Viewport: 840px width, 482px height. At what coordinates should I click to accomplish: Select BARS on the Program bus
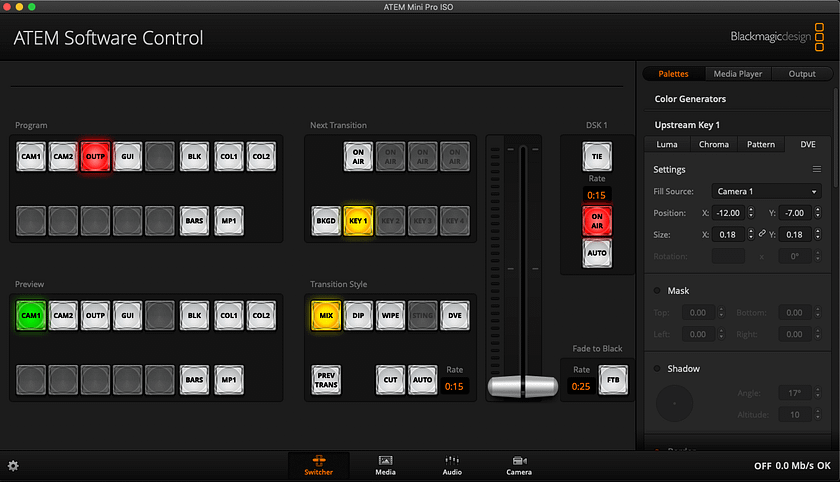pos(194,221)
